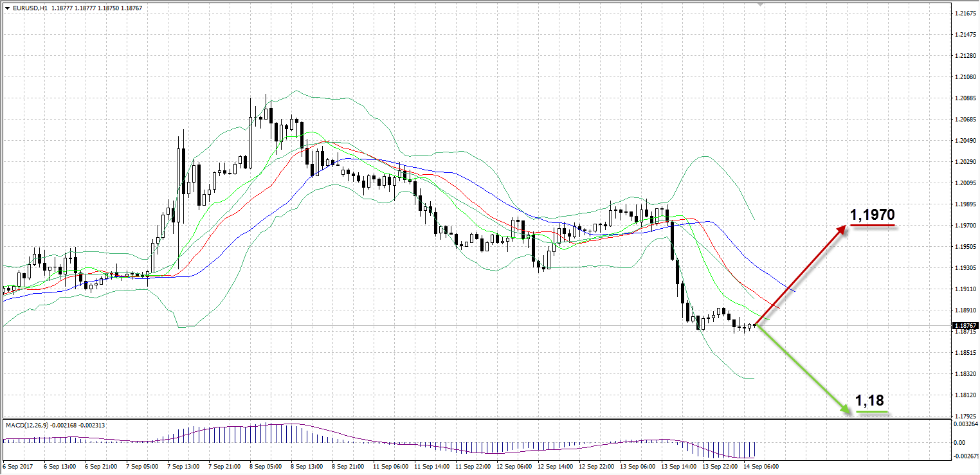Screen dimensions: 980x475
Task: Click the 1.19700 price scale label
Action: (965, 226)
